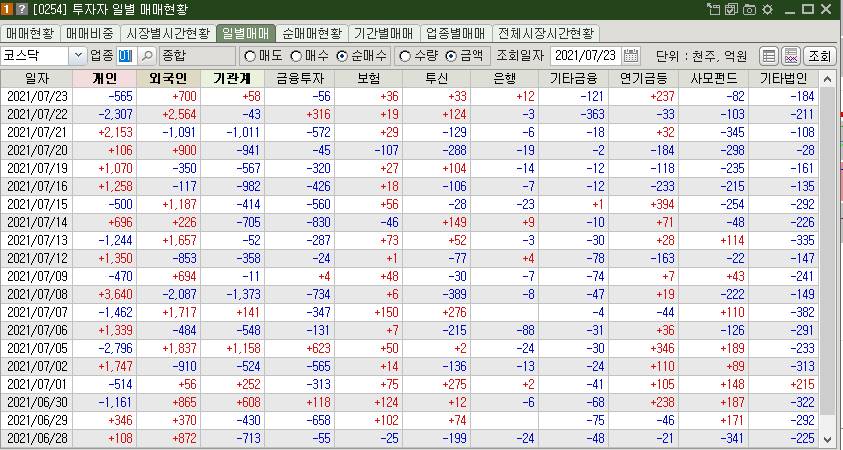
Task: Click the detach window icon in title bar
Action: (713, 9)
